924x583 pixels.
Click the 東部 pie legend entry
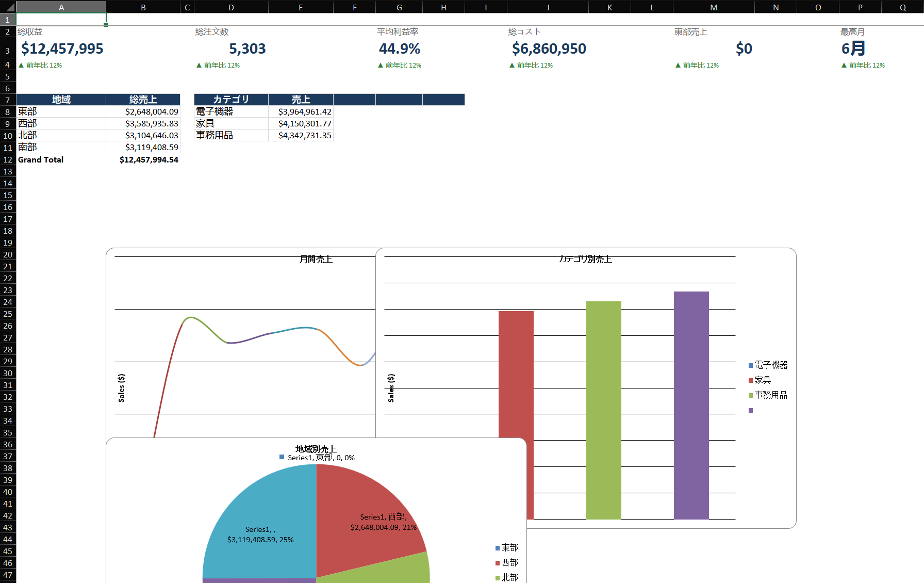pos(507,547)
